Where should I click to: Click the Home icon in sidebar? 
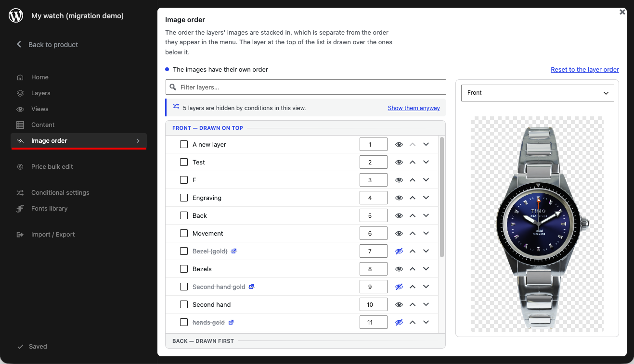point(20,77)
